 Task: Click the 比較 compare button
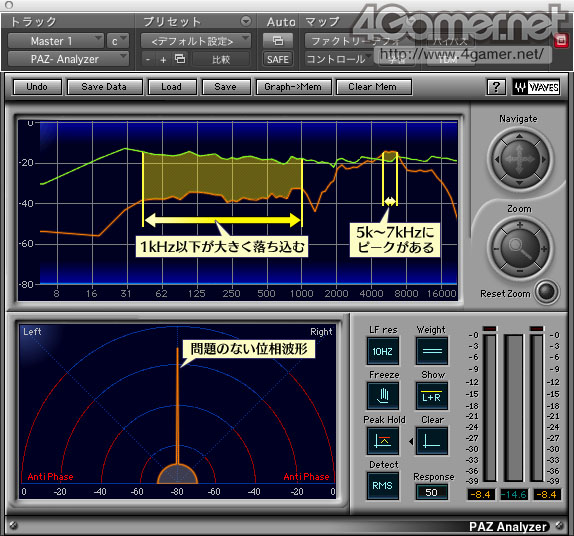point(221,59)
